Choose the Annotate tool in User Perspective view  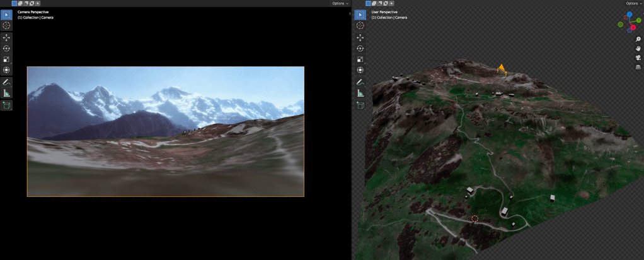360,82
